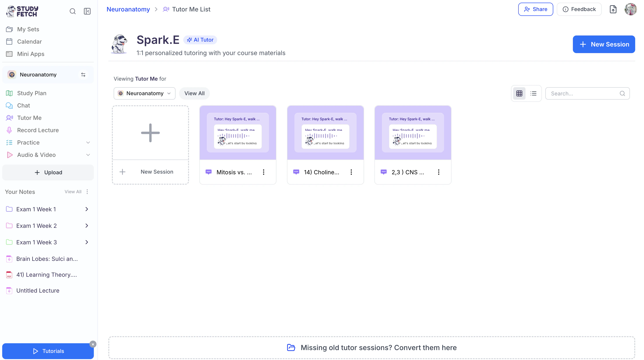644x360 pixels.
Task: Click the sidebar search magnifier icon
Action: point(72,11)
